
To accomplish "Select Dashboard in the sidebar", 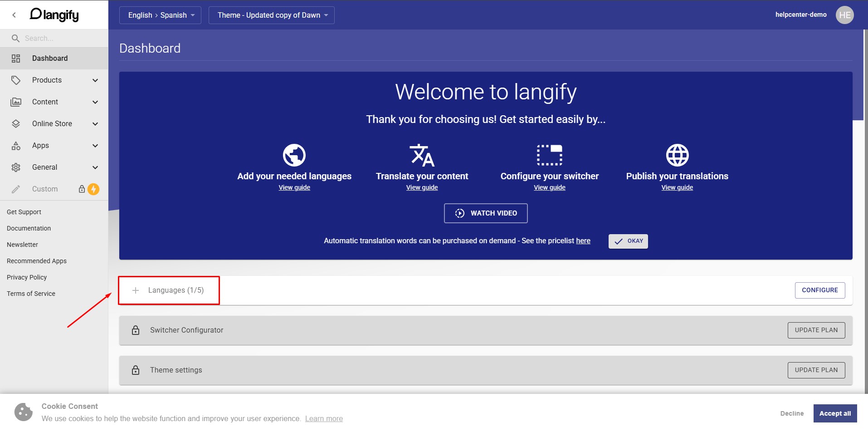I will pos(50,58).
